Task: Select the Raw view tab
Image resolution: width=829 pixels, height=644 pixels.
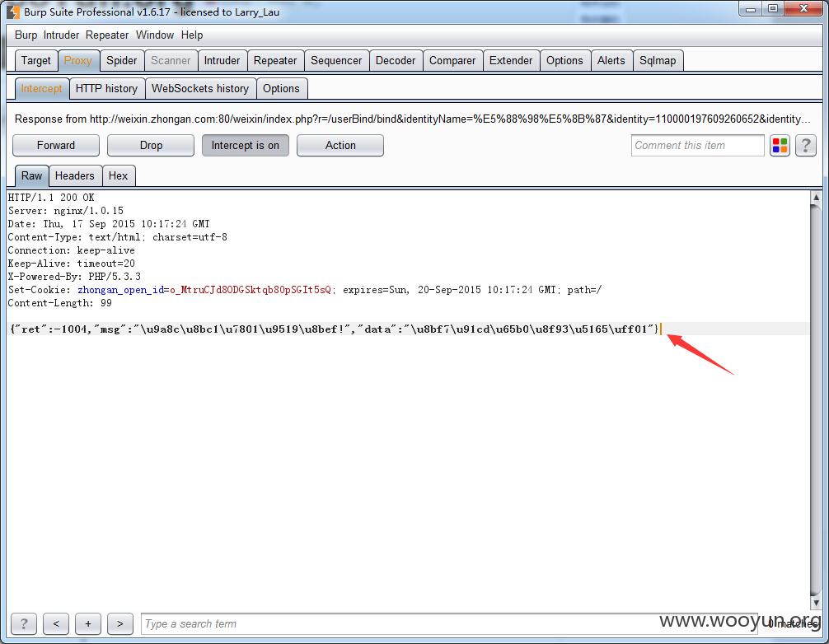Action: pos(31,175)
